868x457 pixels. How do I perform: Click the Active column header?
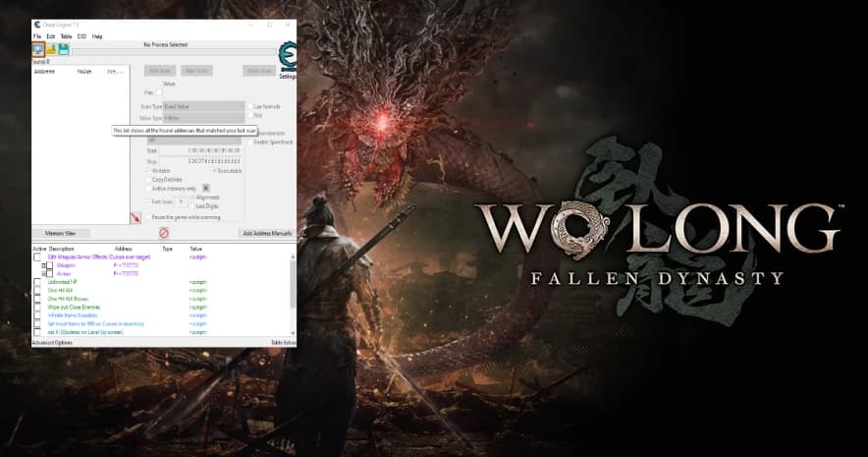(x=39, y=250)
